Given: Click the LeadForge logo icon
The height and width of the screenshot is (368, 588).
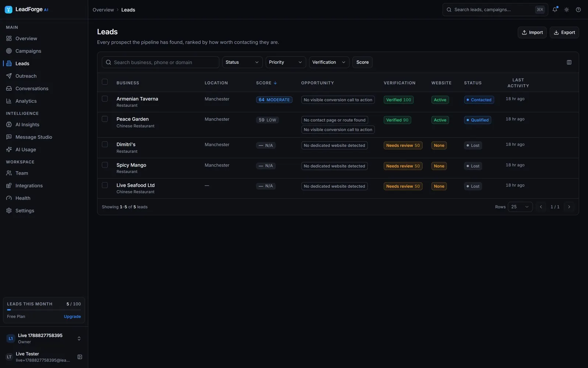Looking at the screenshot, I should pyautogui.click(x=8, y=10).
